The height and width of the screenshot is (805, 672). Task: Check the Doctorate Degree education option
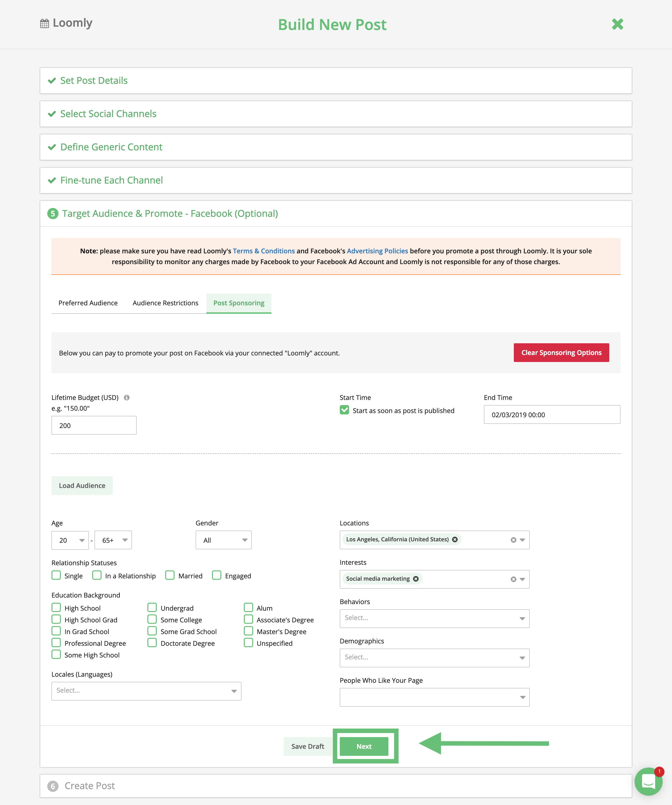pos(152,643)
